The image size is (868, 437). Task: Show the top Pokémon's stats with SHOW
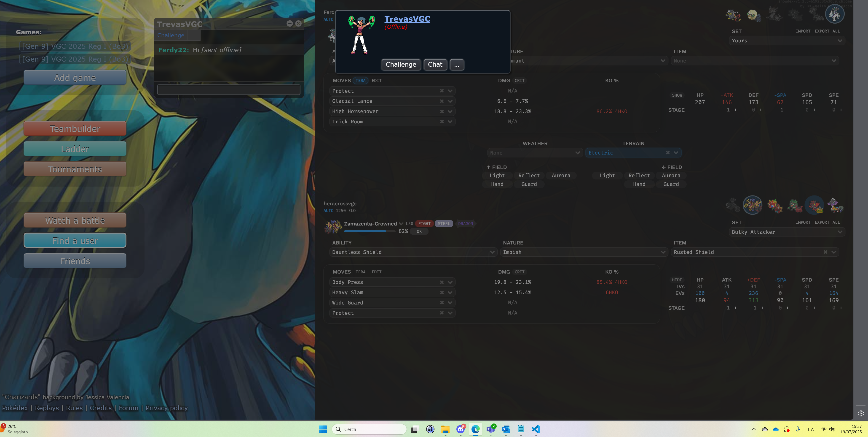pos(677,95)
